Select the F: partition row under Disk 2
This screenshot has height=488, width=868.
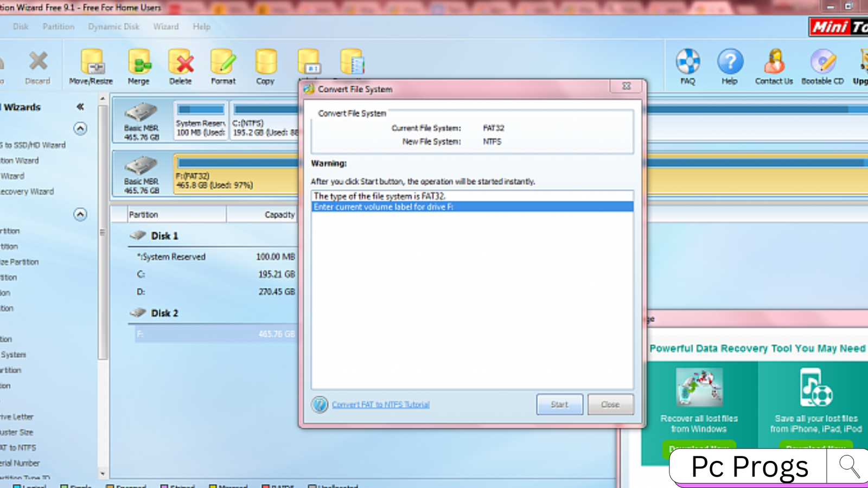point(216,334)
